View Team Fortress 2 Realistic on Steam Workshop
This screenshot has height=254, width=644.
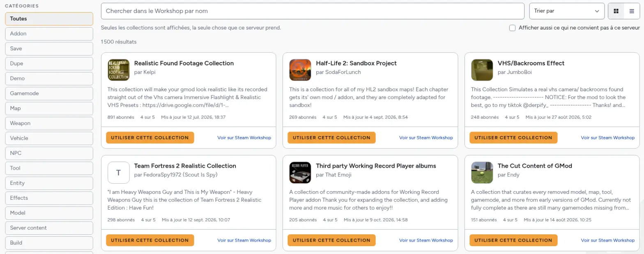pos(244,240)
